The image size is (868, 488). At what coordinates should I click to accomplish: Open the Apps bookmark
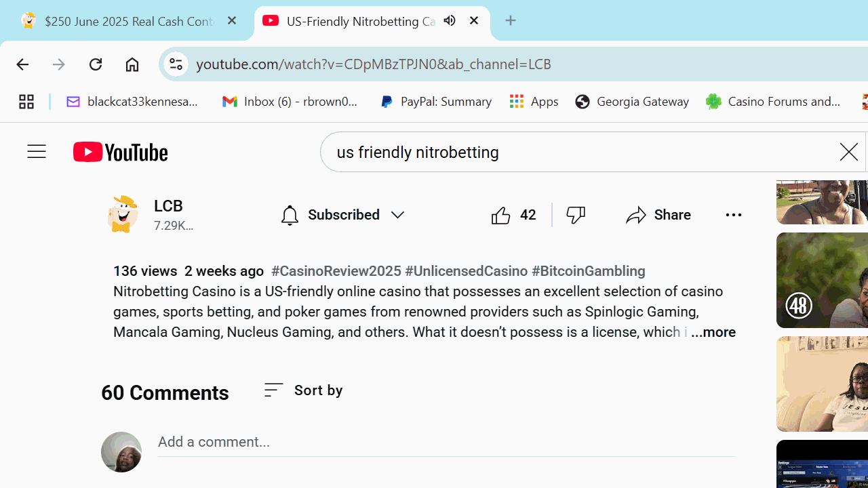pos(534,102)
